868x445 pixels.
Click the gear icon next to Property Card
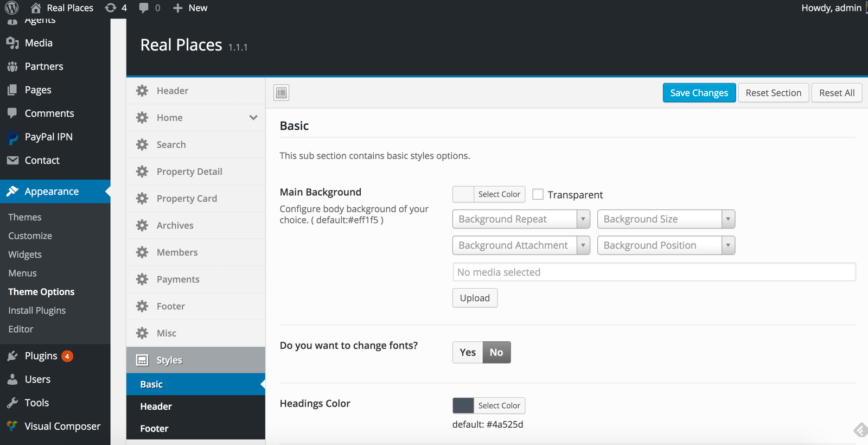pos(142,199)
